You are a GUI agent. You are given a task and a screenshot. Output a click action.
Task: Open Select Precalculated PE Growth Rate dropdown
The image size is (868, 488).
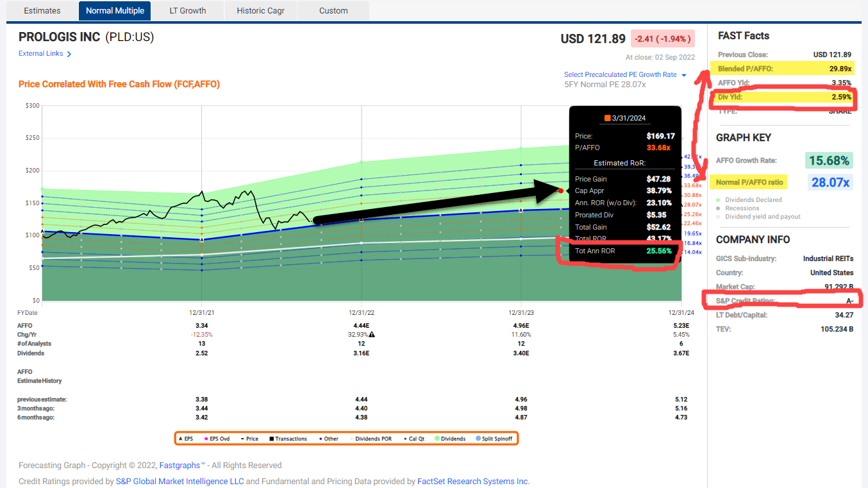tap(621, 75)
